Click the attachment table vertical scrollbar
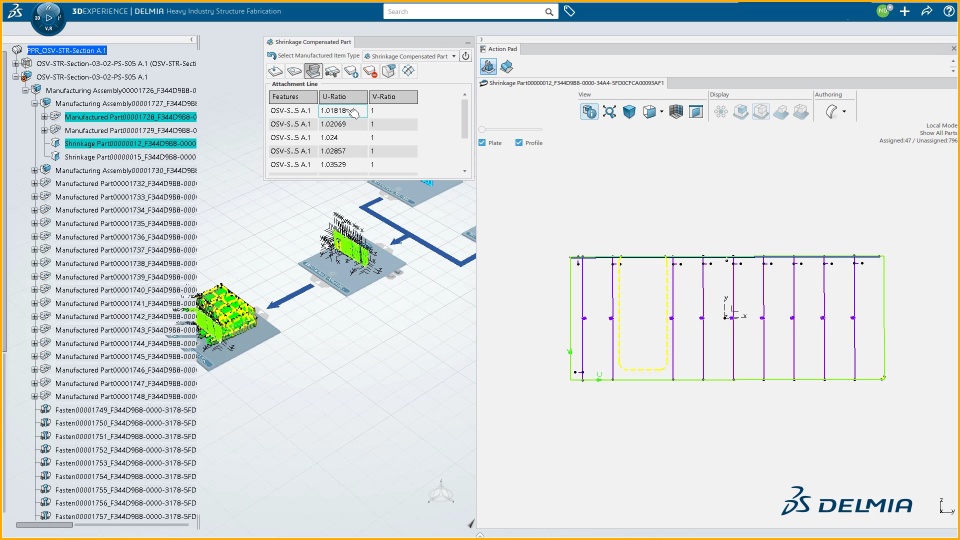The width and height of the screenshot is (960, 540). 465,119
